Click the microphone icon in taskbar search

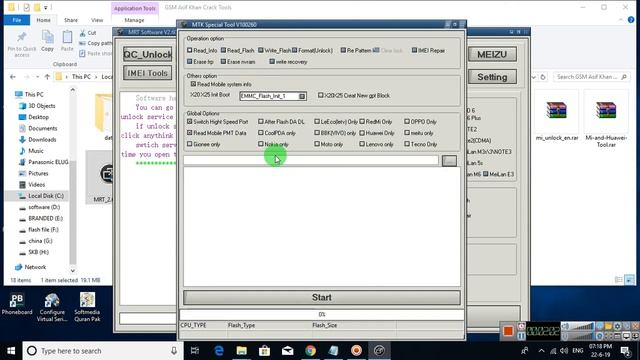click(174, 351)
